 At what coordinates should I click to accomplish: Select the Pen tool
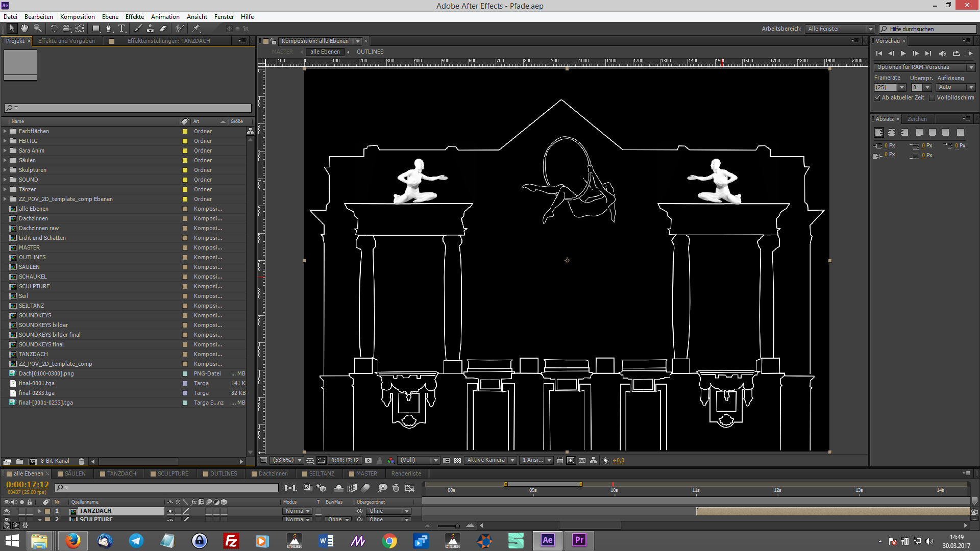pos(108,29)
